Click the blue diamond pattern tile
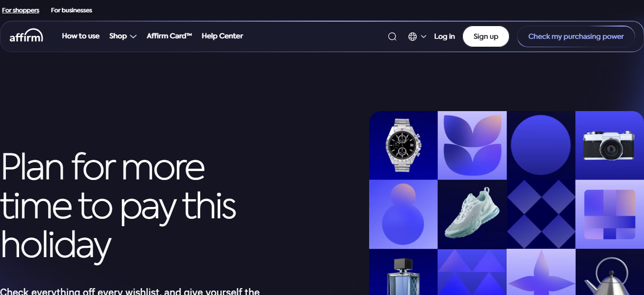This screenshot has height=295, width=644. 541,214
